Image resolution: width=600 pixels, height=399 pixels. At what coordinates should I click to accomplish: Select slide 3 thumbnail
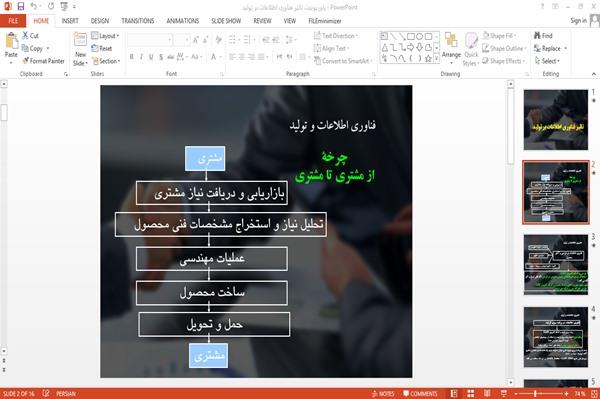556,264
